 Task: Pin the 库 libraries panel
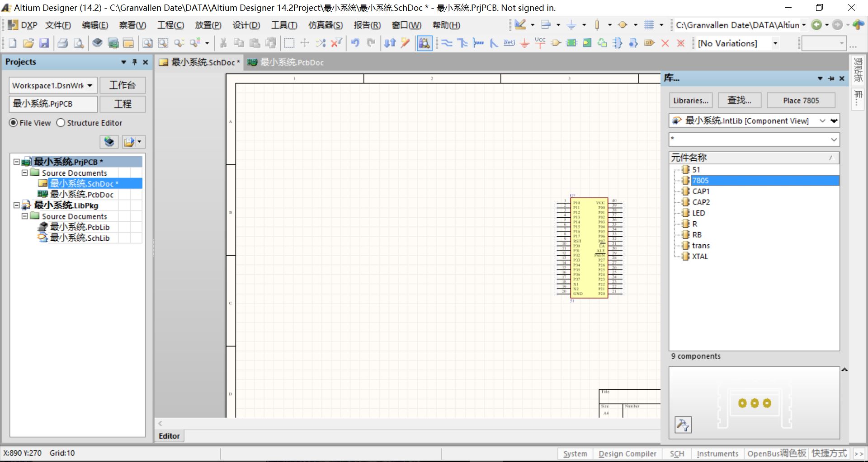point(831,79)
